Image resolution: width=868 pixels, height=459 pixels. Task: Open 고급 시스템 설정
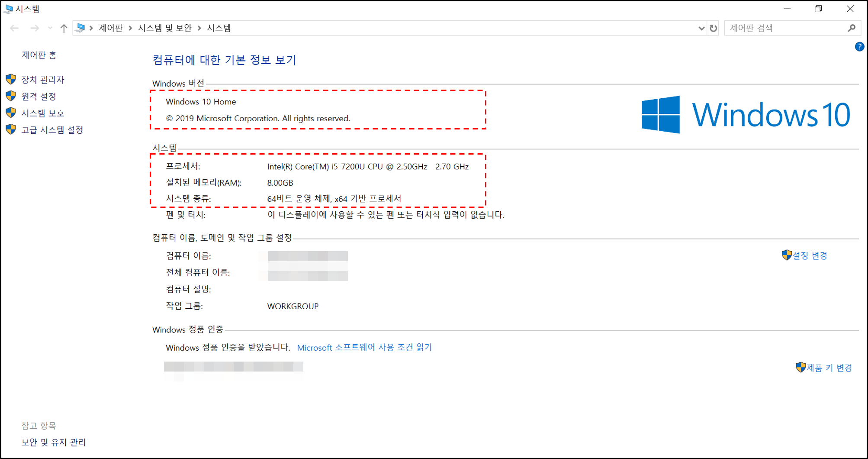pos(52,129)
